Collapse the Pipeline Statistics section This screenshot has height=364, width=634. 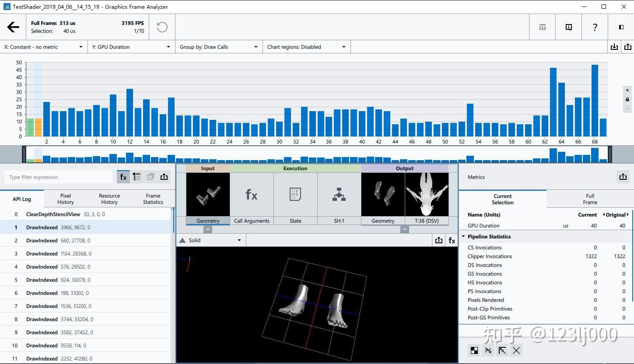coord(463,237)
